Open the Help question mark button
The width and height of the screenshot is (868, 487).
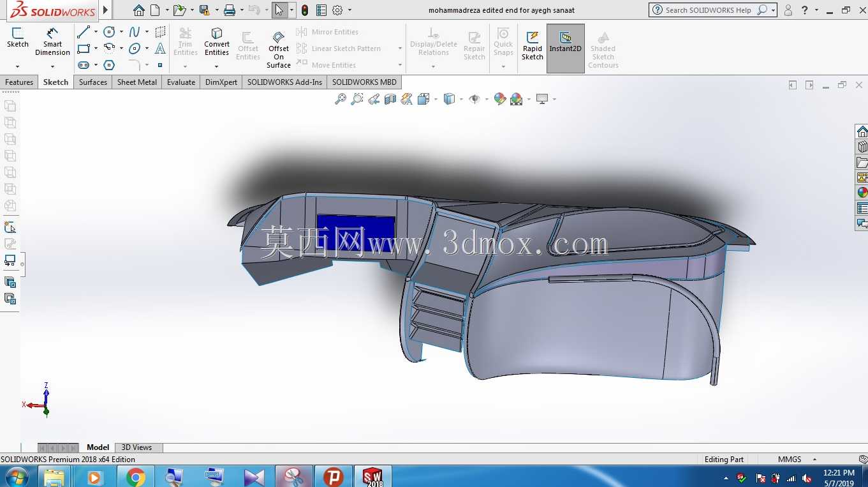(805, 10)
